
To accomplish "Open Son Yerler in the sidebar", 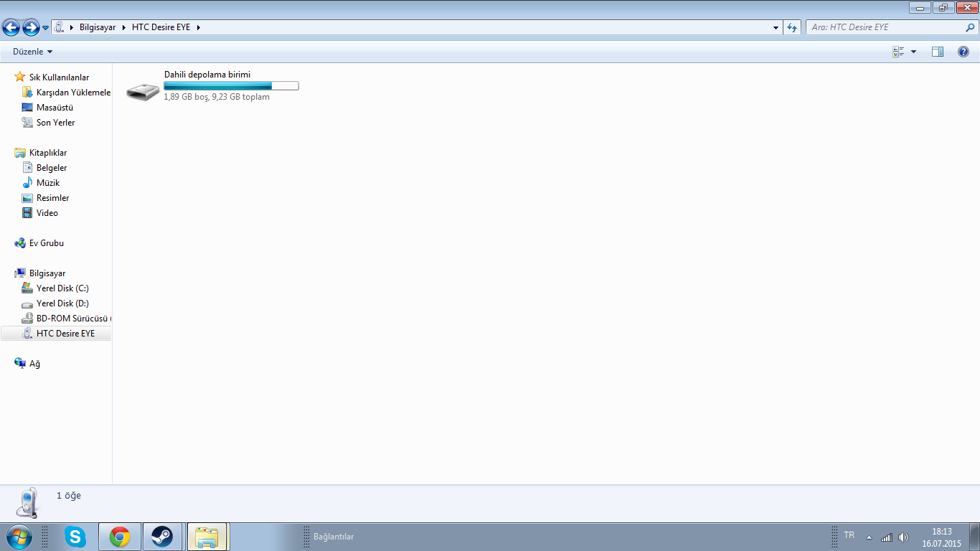I will pyautogui.click(x=55, y=123).
